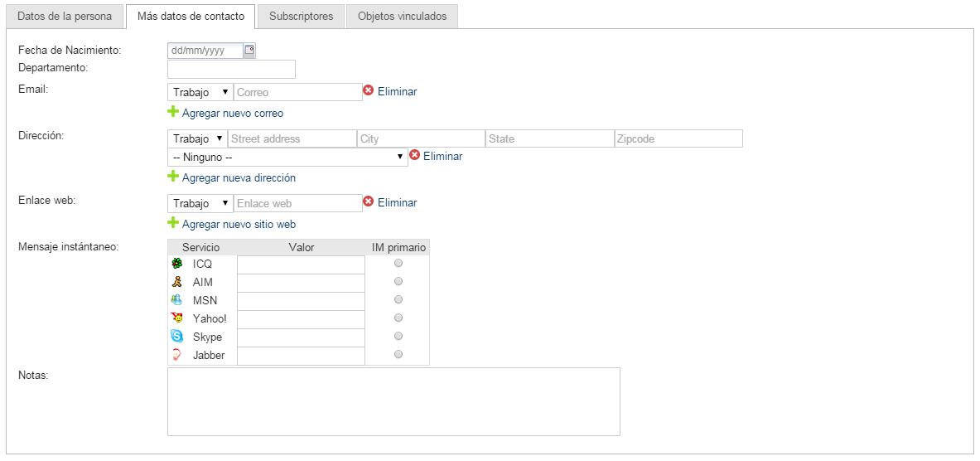Click the red remove icon beside address dropdown
Image resolution: width=980 pixels, height=461 pixels.
coord(414,156)
